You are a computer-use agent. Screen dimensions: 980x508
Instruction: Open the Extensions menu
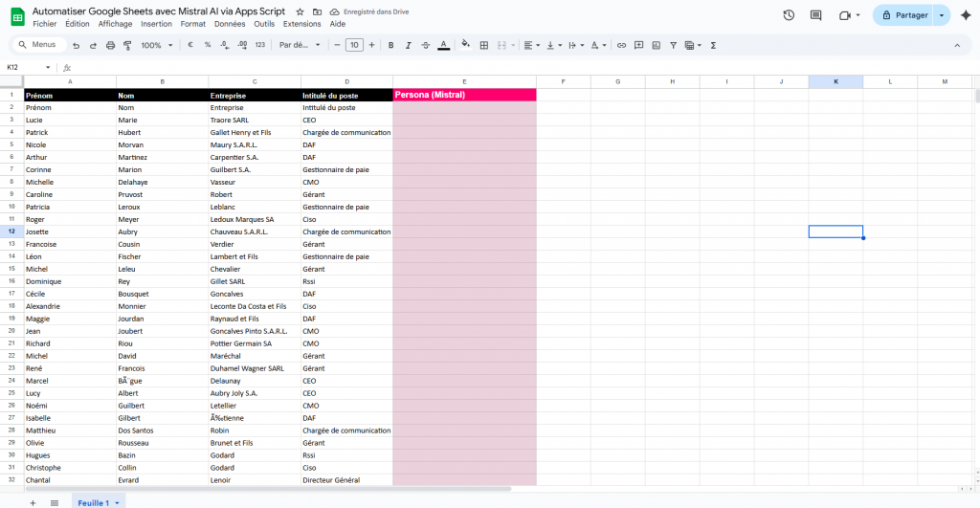(x=302, y=24)
